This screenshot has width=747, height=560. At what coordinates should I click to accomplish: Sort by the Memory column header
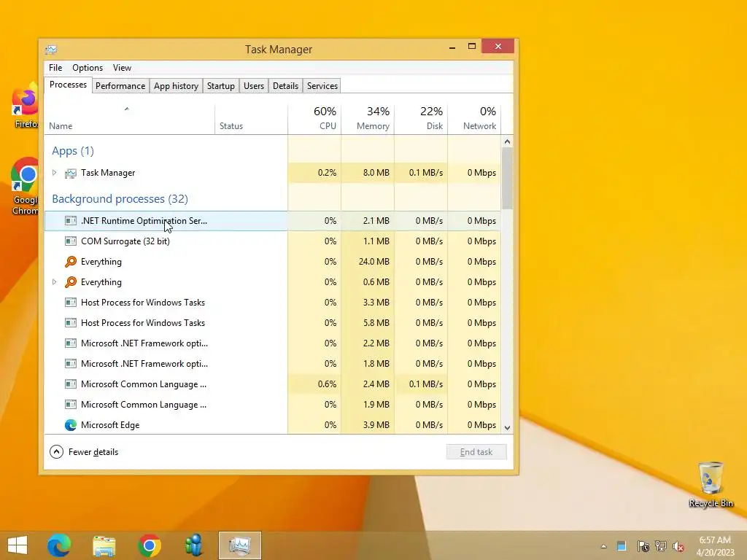368,118
